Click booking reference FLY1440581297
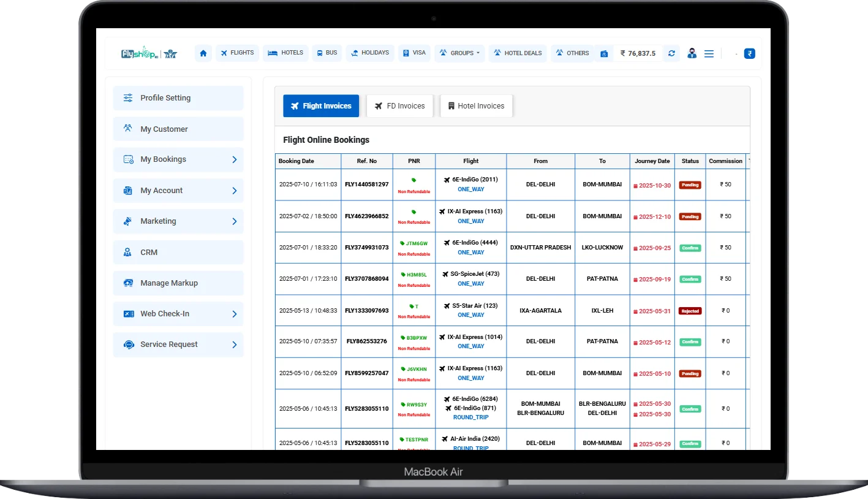This screenshot has width=868, height=499. [366, 185]
